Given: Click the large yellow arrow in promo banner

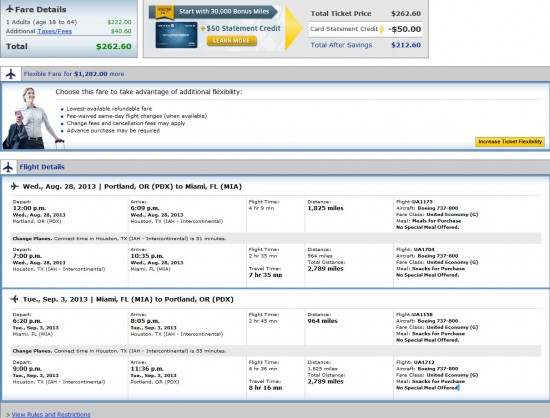Looking at the screenshot, I should click(294, 28).
